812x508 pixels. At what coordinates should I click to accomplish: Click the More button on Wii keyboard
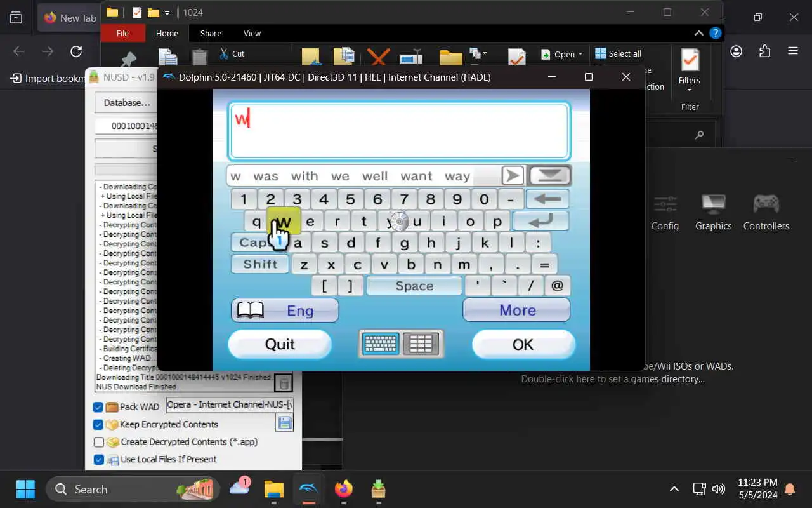click(x=517, y=310)
